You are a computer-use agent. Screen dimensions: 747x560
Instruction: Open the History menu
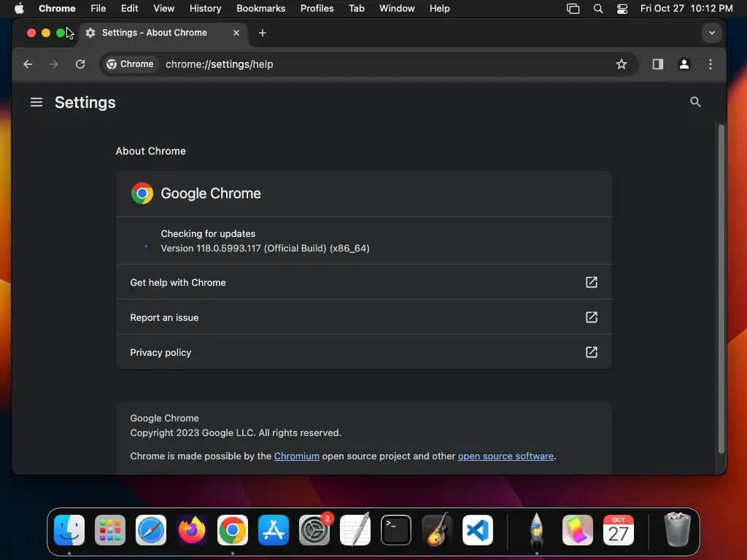pyautogui.click(x=205, y=9)
